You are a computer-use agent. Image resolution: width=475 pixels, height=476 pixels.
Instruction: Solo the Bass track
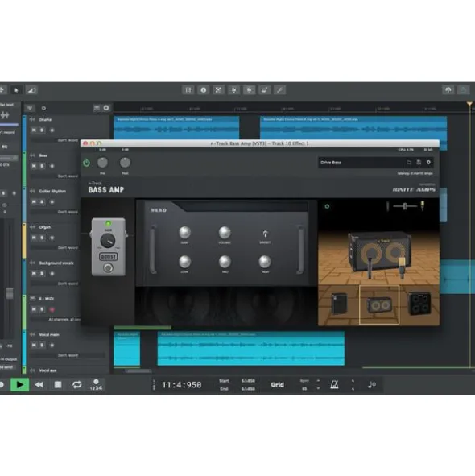point(42,166)
